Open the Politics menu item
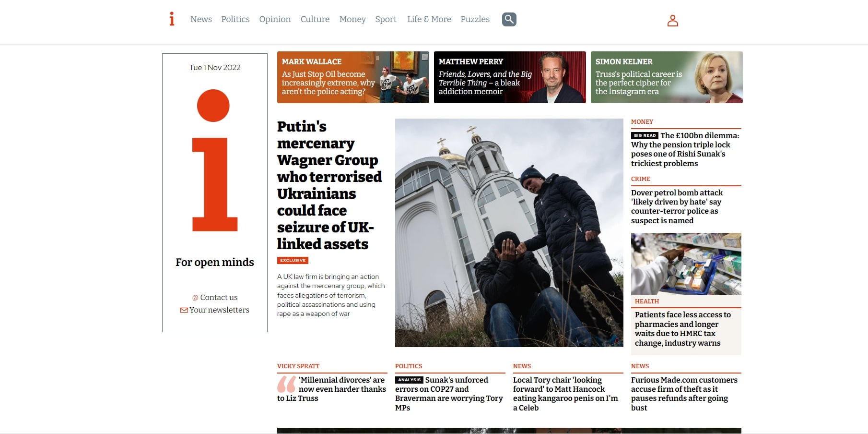Viewport: 868px width, 434px height. [235, 19]
